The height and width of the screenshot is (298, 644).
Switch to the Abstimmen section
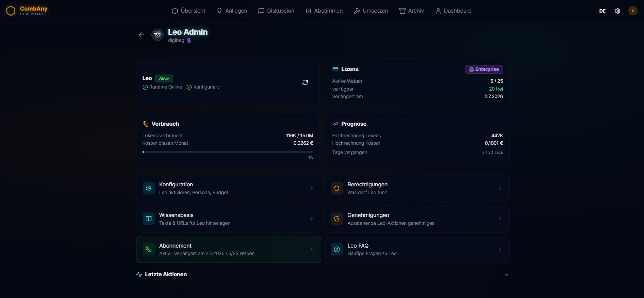pos(324,11)
